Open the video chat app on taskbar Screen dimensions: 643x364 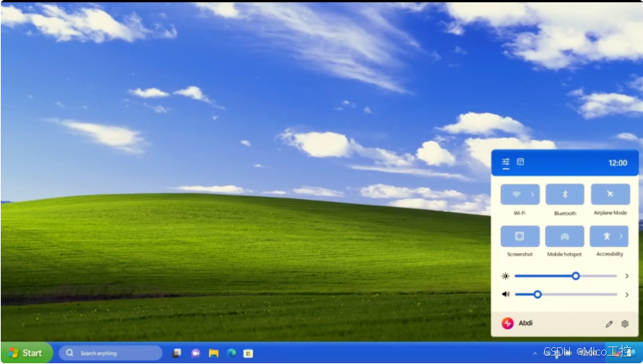195,353
